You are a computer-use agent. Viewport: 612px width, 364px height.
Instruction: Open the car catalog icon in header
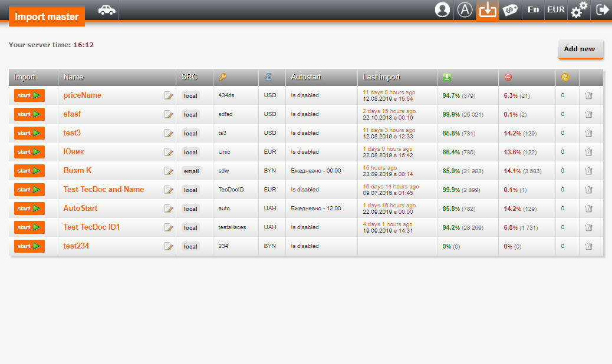coord(107,10)
